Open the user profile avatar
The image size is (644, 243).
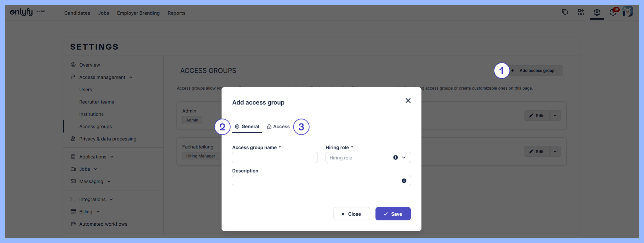coord(628,12)
